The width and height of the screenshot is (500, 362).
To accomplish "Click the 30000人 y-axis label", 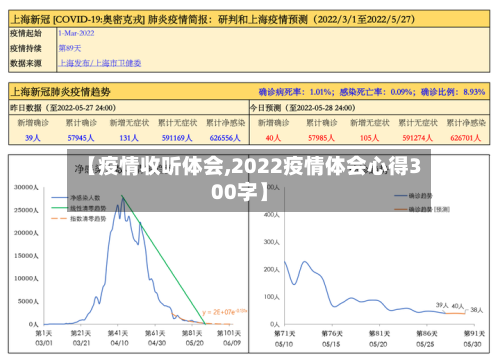I will pyautogui.click(x=26, y=187).
